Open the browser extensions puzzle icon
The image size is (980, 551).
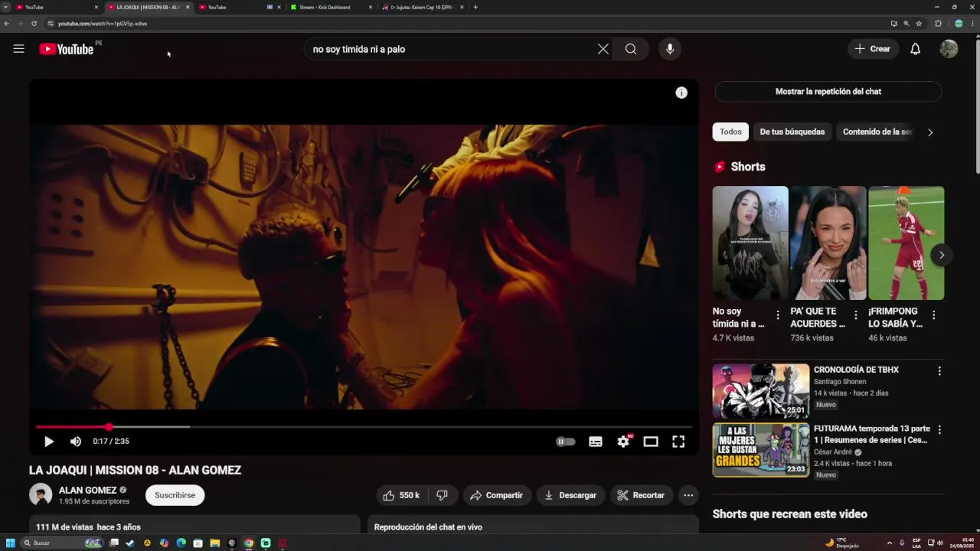938,24
